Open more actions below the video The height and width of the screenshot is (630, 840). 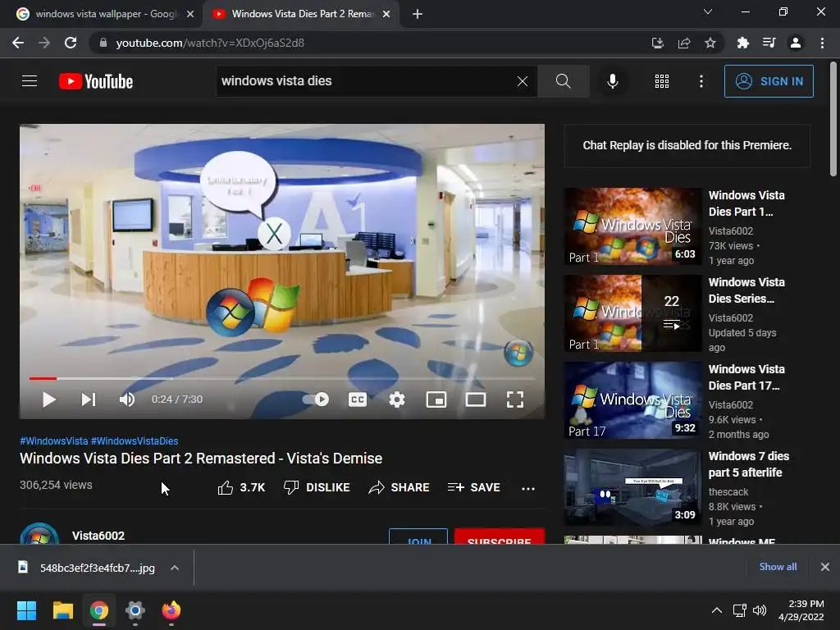pyautogui.click(x=528, y=488)
